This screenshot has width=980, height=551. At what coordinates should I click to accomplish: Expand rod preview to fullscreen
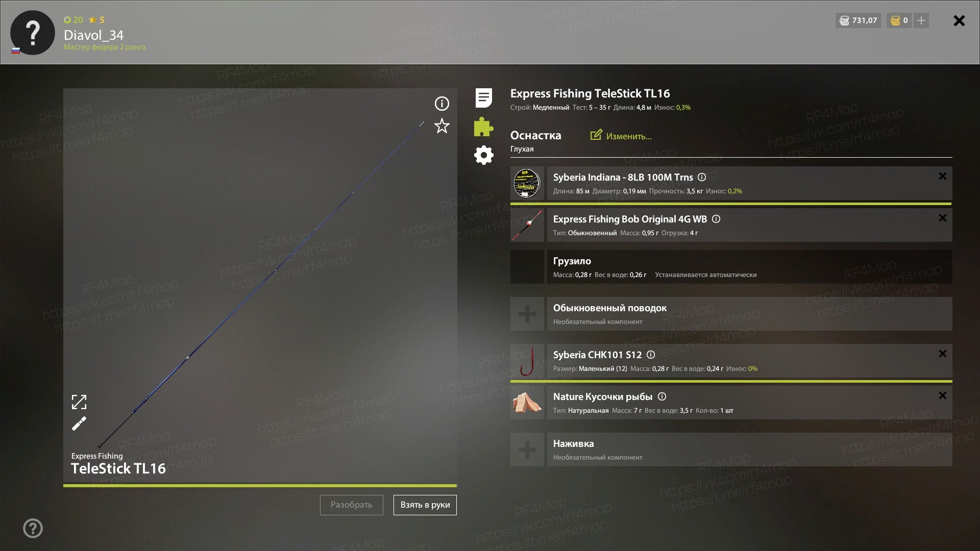79,402
